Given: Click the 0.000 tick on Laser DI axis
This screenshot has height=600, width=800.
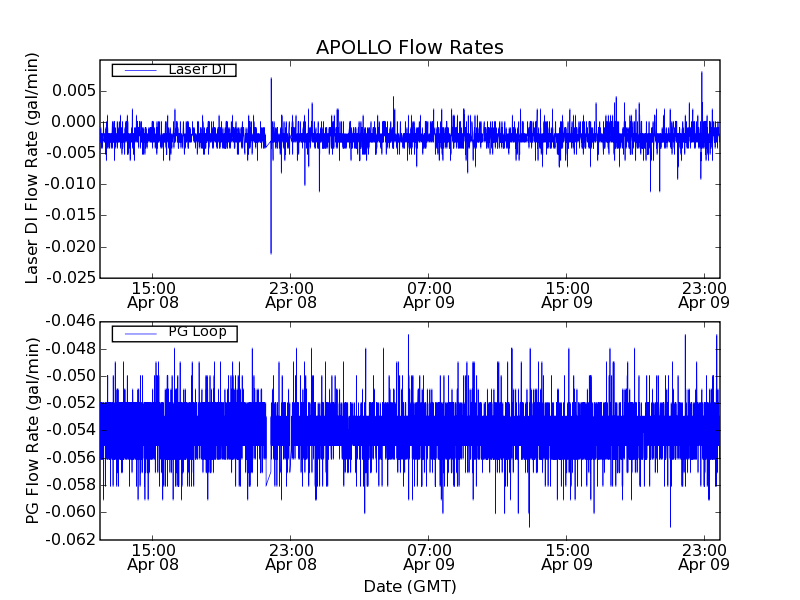Looking at the screenshot, I should tap(73, 122).
